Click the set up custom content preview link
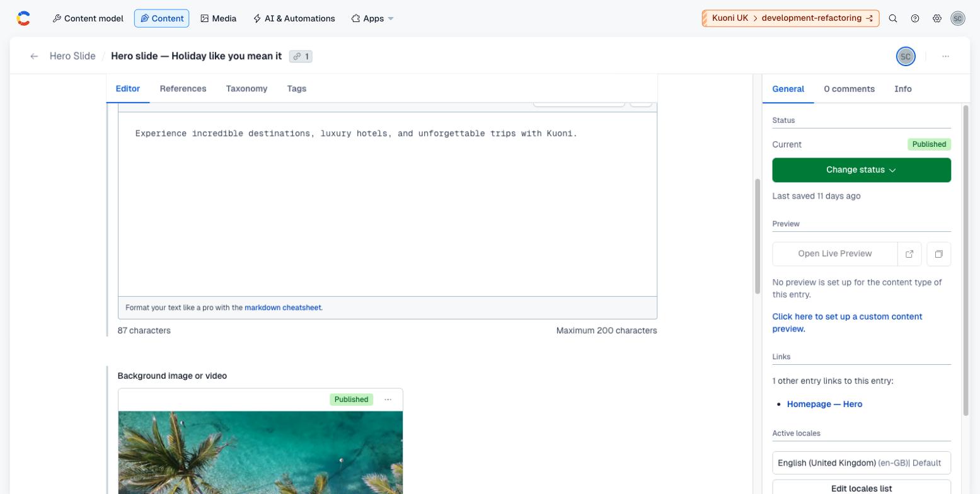Screen dimensions: 980x494 click(847, 323)
